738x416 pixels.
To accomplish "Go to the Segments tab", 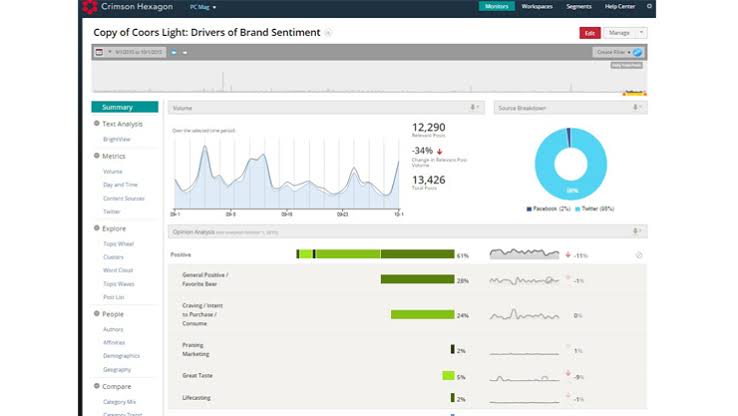I will coord(578,7).
